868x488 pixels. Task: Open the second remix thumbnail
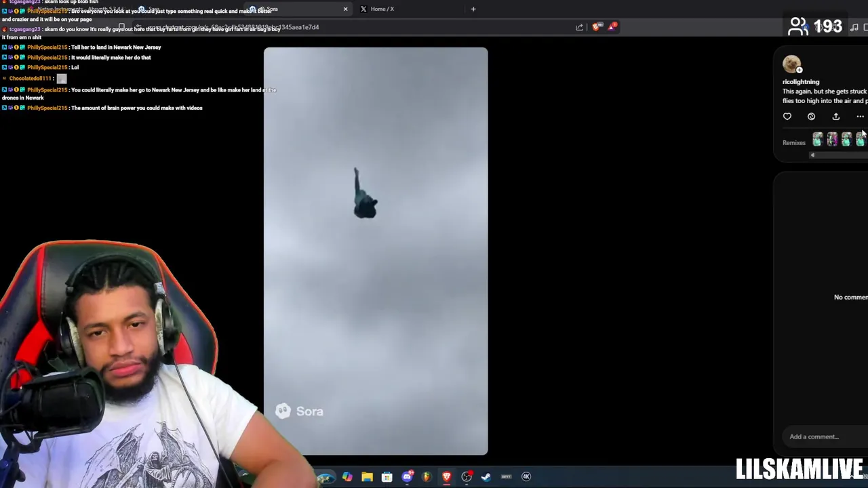832,140
